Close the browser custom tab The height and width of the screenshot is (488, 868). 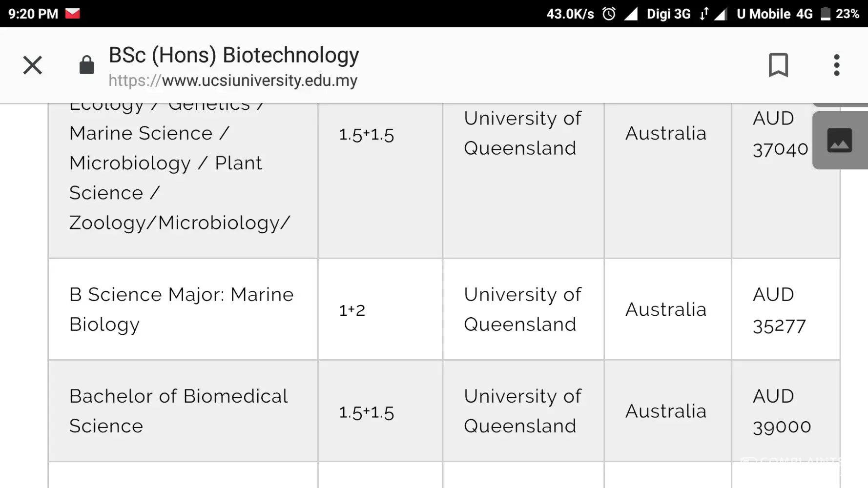coord(33,65)
